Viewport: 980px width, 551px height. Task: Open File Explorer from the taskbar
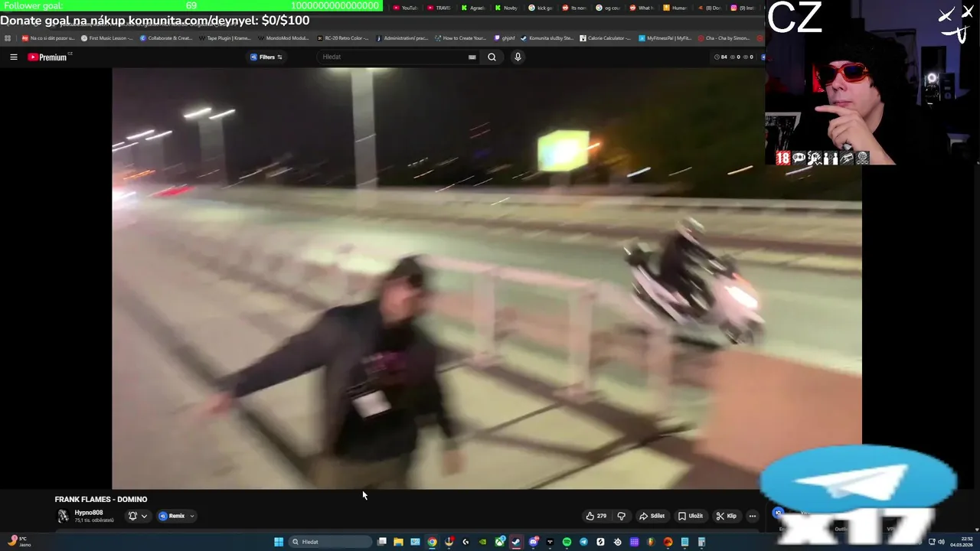click(398, 542)
